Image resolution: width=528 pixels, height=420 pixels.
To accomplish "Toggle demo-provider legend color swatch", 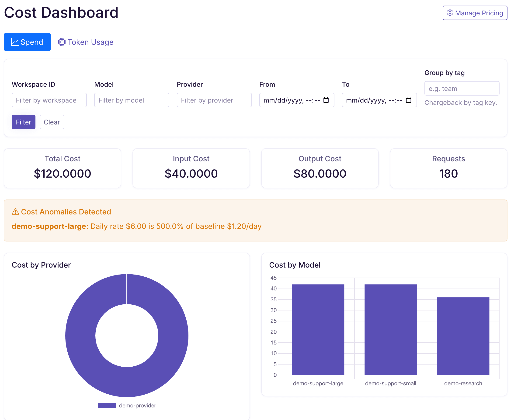I will coord(107,406).
